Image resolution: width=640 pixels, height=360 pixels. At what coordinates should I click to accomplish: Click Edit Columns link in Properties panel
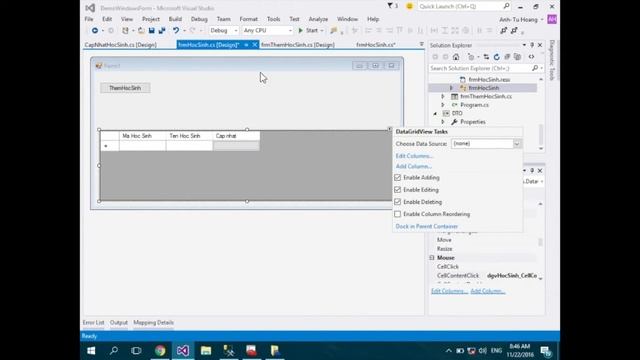[x=449, y=291]
